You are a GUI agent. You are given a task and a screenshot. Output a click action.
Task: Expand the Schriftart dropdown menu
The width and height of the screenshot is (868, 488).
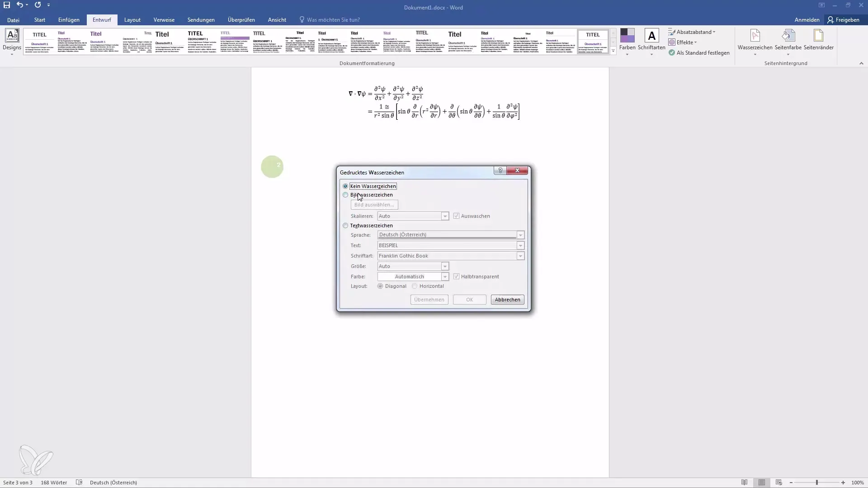coord(520,256)
